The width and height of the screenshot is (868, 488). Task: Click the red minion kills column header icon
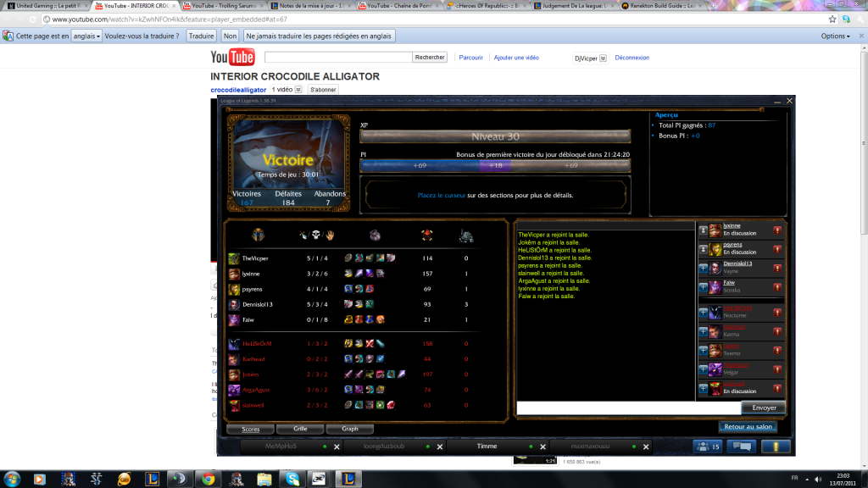(x=427, y=236)
